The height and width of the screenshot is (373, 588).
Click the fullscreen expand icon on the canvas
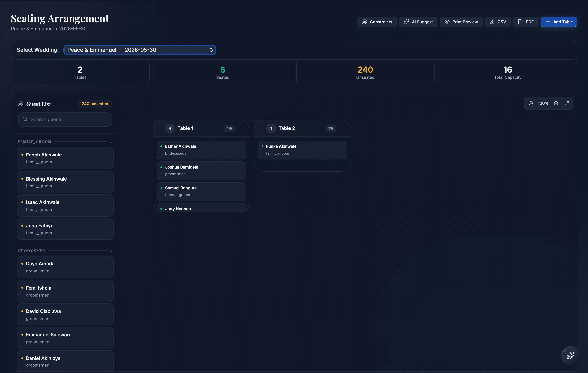point(567,103)
